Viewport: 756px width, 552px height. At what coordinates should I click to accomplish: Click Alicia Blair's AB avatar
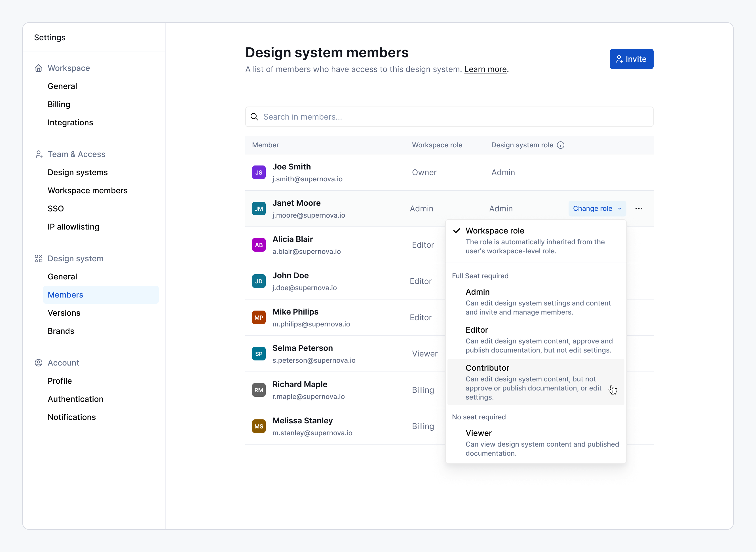pos(259,245)
